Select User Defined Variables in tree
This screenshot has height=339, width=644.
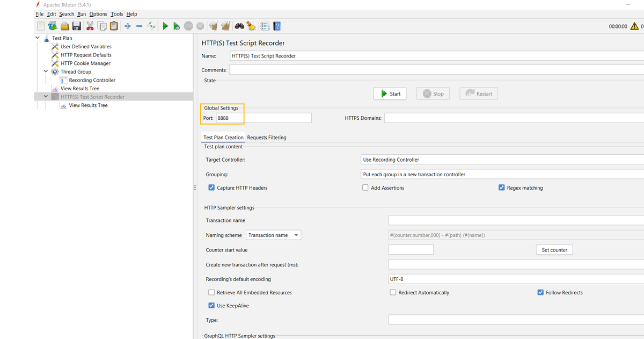click(x=86, y=47)
